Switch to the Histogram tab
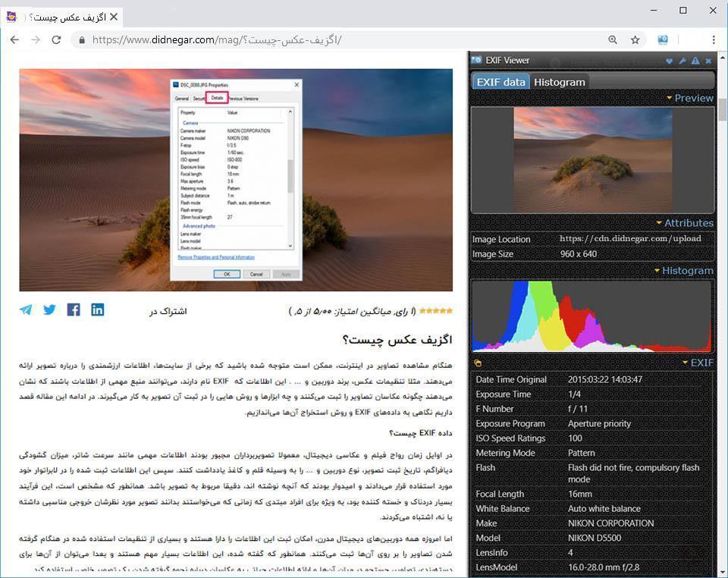This screenshot has width=728, height=578. point(559,82)
